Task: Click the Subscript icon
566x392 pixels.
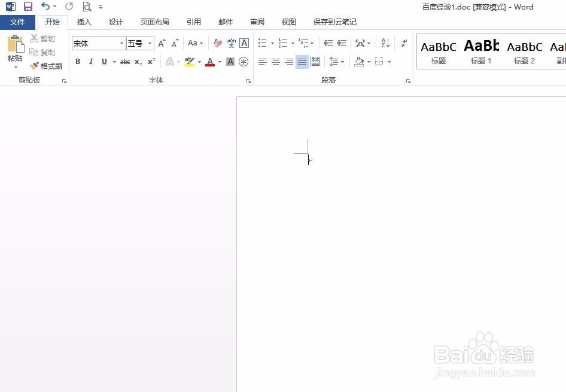Action: [138, 62]
